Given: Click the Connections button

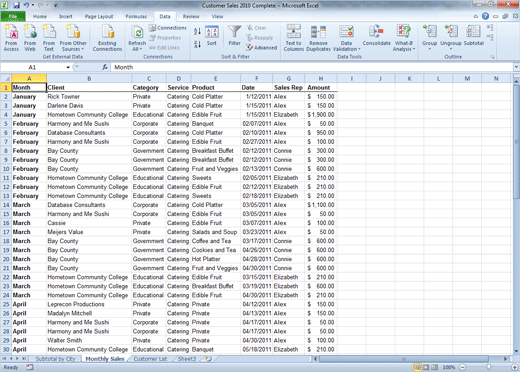Looking at the screenshot, I should 168,28.
